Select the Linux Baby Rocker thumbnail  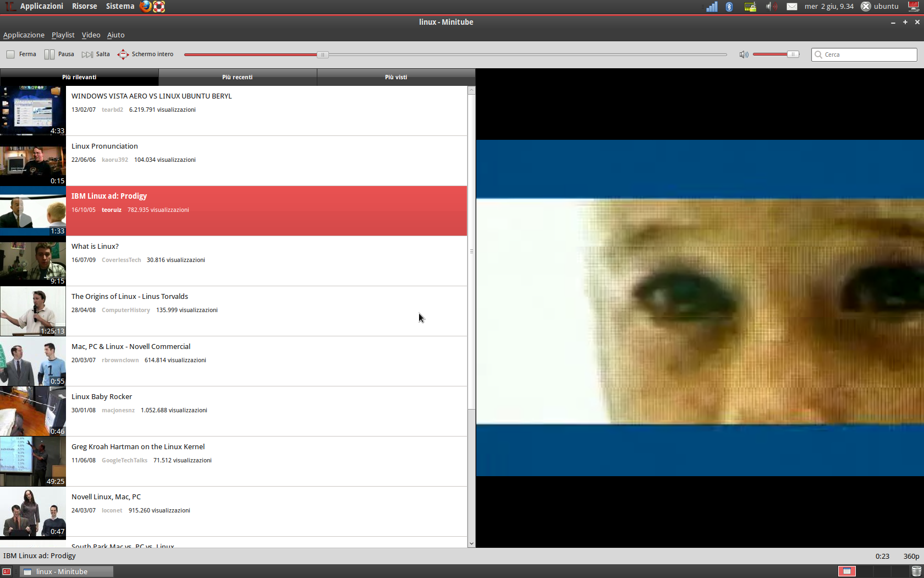tap(33, 411)
